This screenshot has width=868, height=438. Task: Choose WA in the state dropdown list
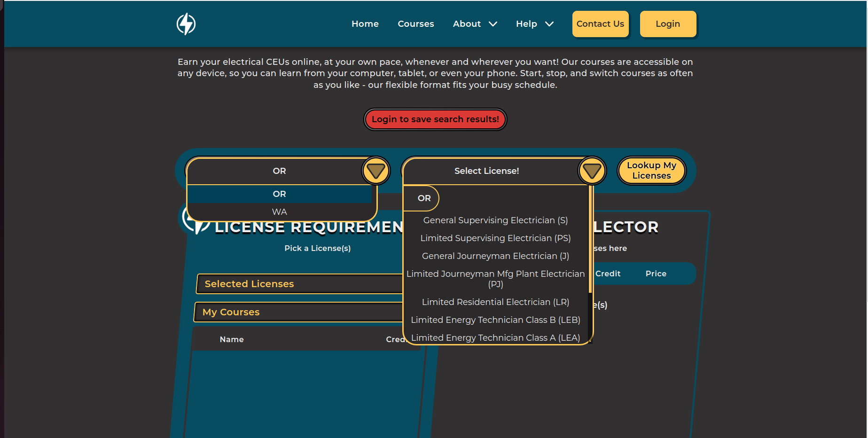click(x=279, y=212)
